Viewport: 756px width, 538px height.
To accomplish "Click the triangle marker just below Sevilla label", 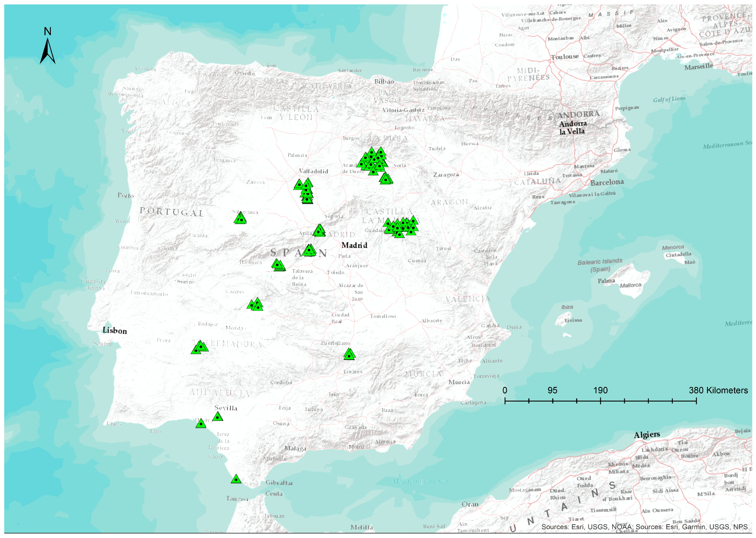I will point(217,417).
